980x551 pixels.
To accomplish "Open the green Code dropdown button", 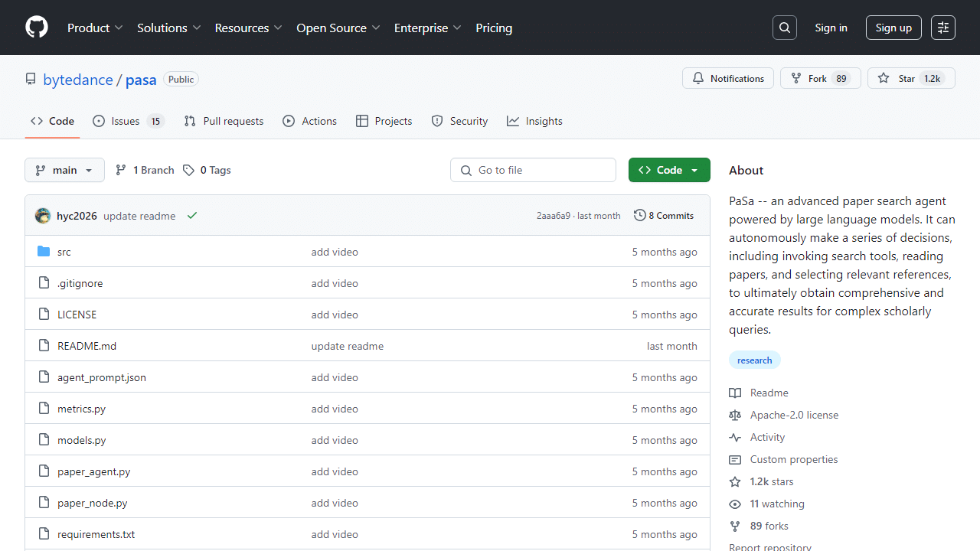I will tap(669, 170).
